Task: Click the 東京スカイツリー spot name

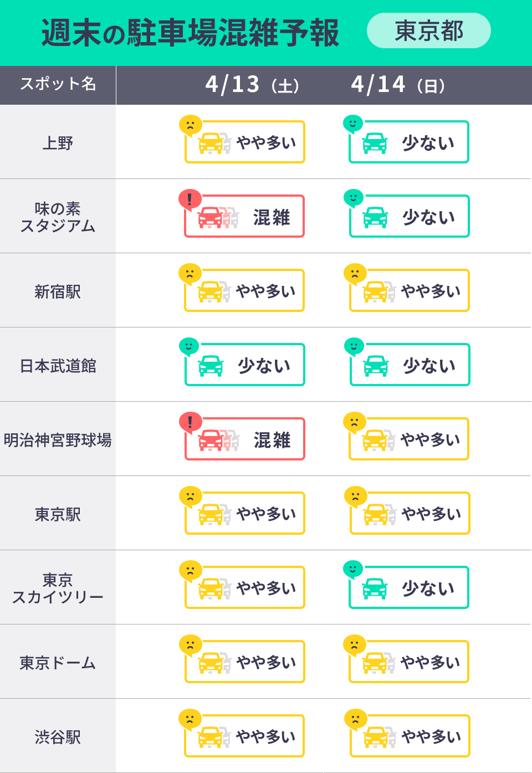Action: pyautogui.click(x=58, y=588)
